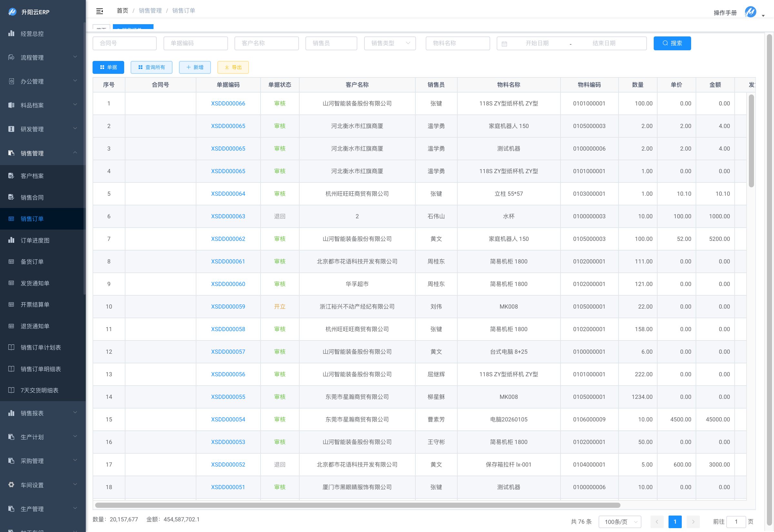
Task: Click the sidebar collapse hamburger icon
Action: coord(99,11)
